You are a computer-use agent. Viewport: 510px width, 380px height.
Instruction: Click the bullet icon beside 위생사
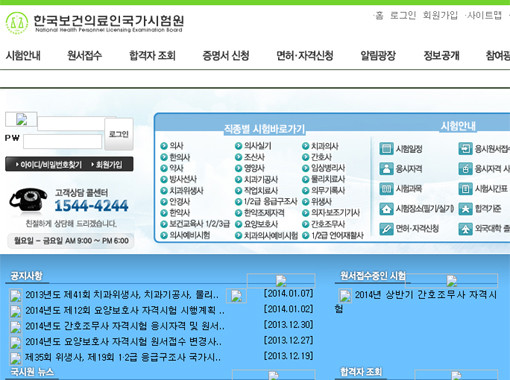(306, 202)
